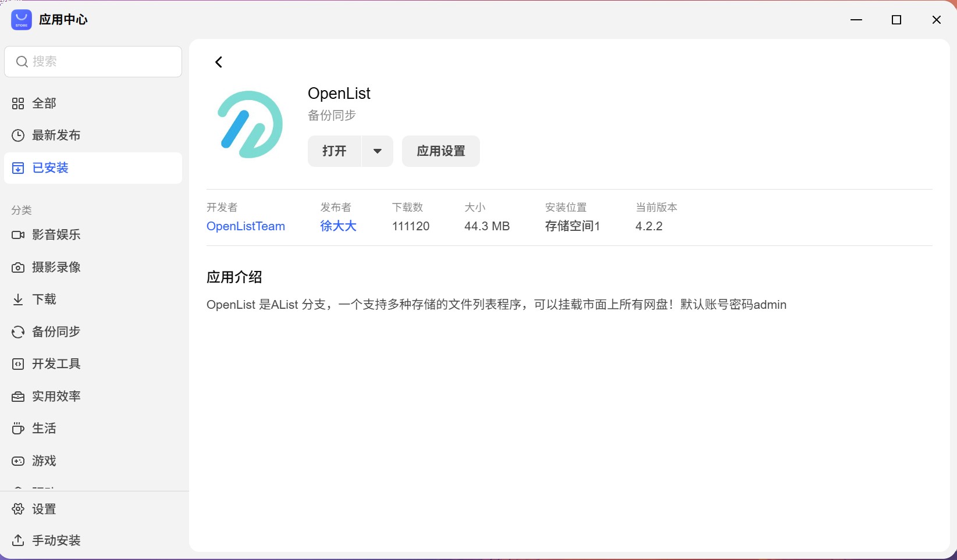
Task: Open the 下载 category label
Action: (44, 299)
